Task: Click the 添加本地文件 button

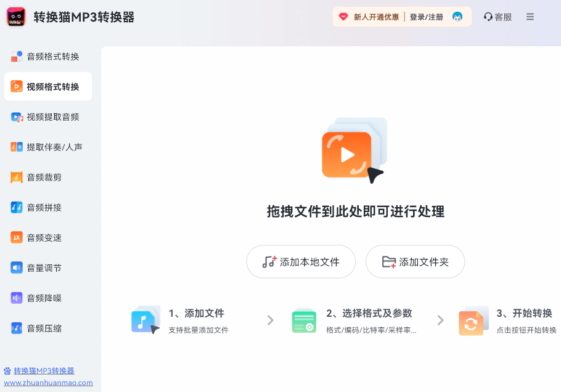Action: (301, 261)
